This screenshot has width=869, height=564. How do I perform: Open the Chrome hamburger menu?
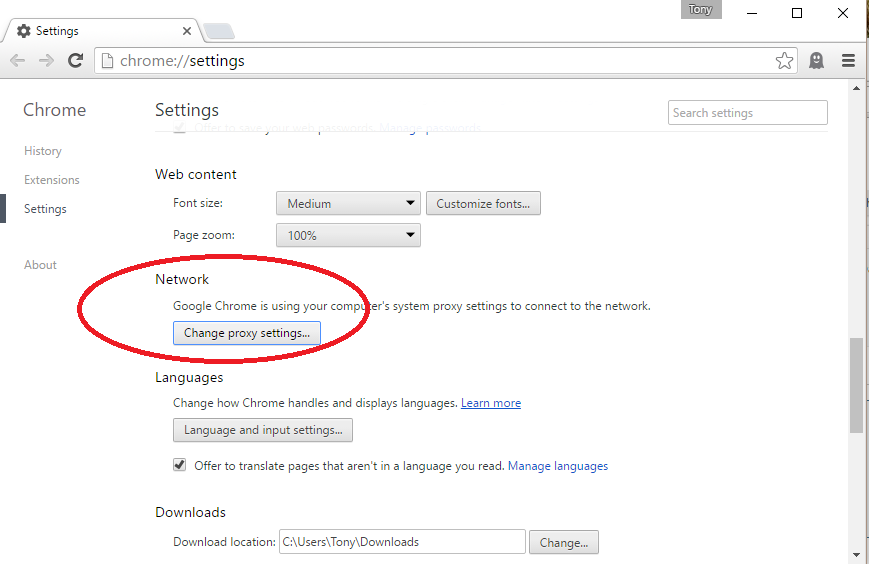[x=848, y=61]
